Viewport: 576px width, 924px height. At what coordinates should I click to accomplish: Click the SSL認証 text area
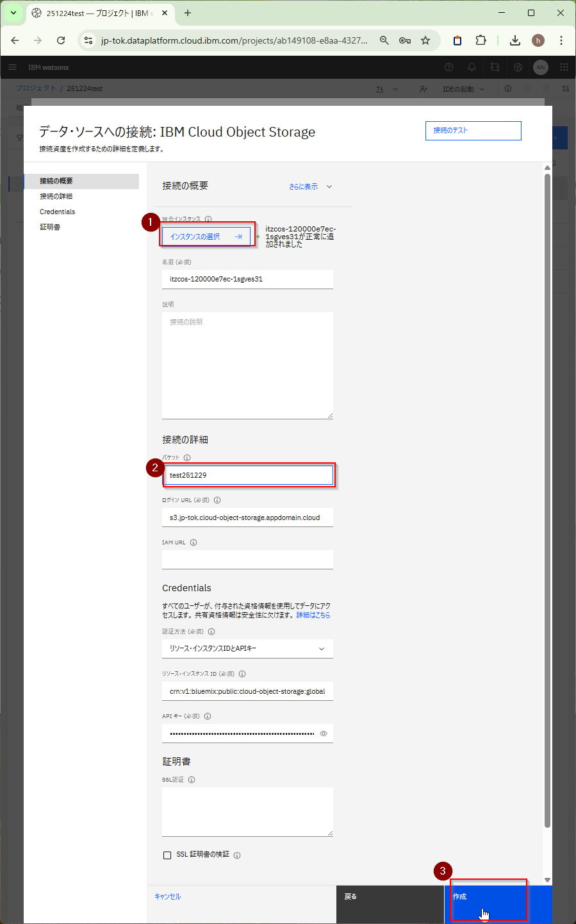click(247, 812)
